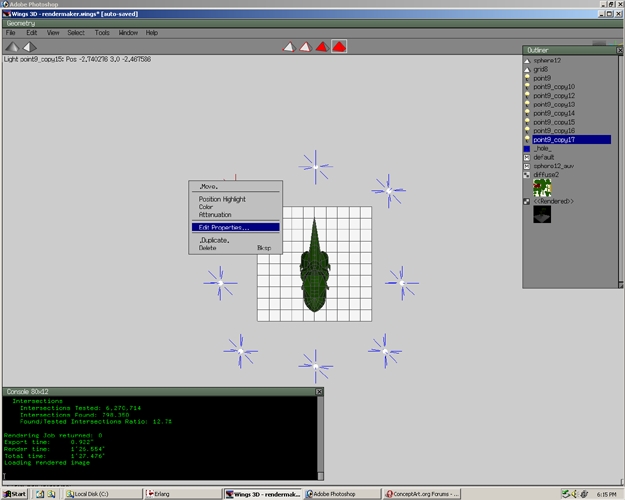Open the View menu
Screen dimensions: 625x500
(x=53, y=33)
